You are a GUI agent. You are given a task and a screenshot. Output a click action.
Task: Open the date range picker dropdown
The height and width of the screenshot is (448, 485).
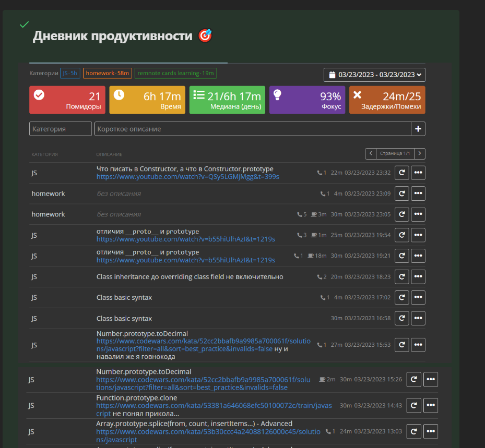pos(374,75)
